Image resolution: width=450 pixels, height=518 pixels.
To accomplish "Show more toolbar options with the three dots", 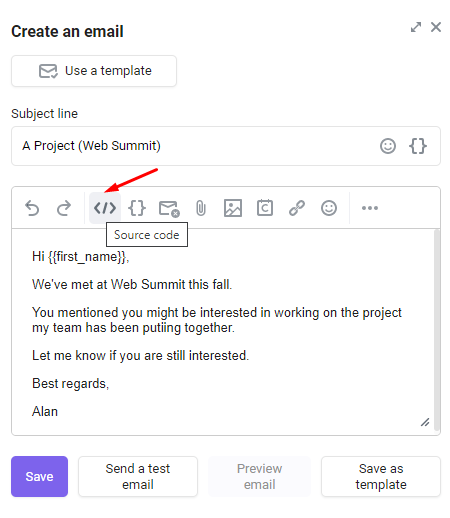I will coord(370,208).
